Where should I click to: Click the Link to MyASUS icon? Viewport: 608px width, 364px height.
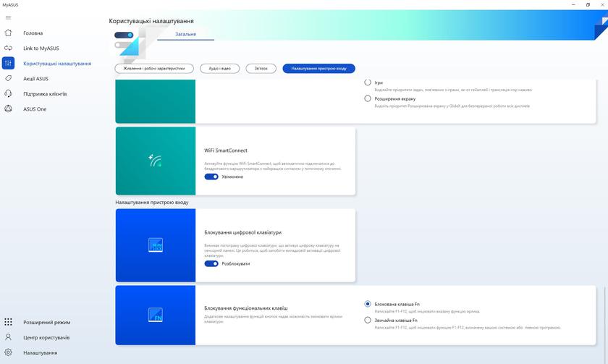tap(8, 48)
